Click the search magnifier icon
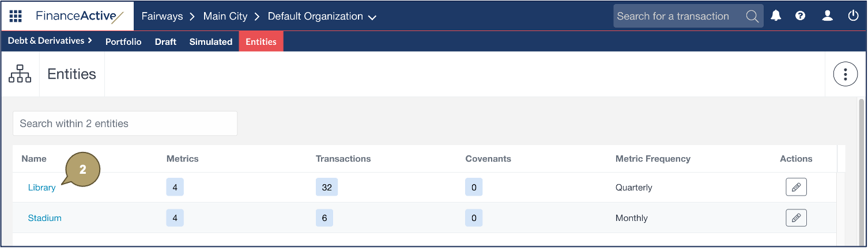Viewport: 868px width, 248px height. pos(752,16)
